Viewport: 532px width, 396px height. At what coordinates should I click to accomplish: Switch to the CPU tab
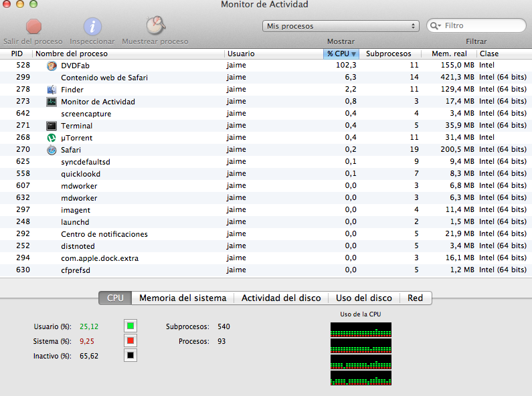coord(115,298)
